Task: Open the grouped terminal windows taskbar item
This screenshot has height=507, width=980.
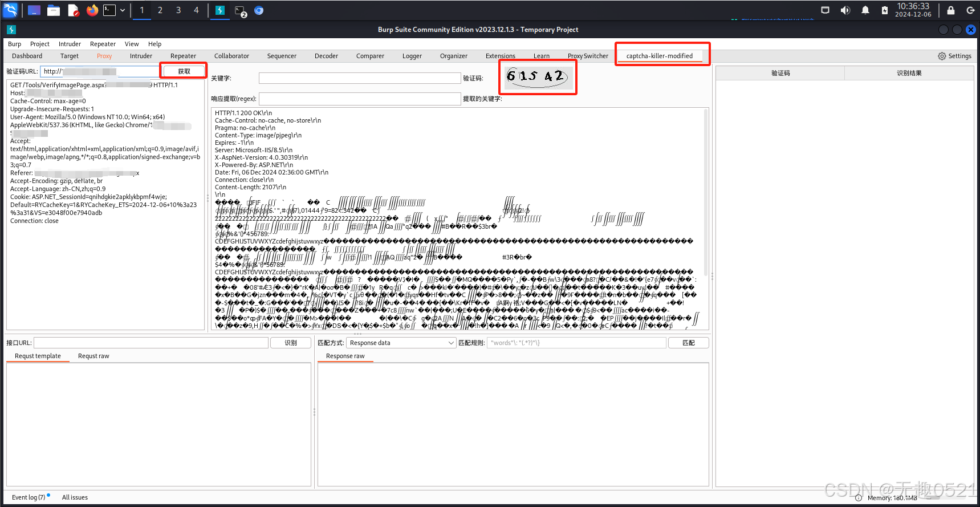Action: pos(241,11)
